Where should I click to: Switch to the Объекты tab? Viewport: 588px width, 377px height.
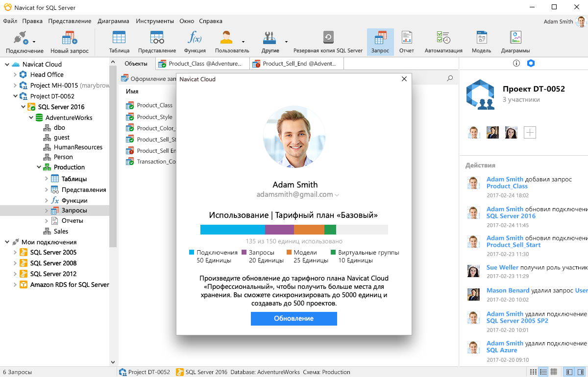136,64
